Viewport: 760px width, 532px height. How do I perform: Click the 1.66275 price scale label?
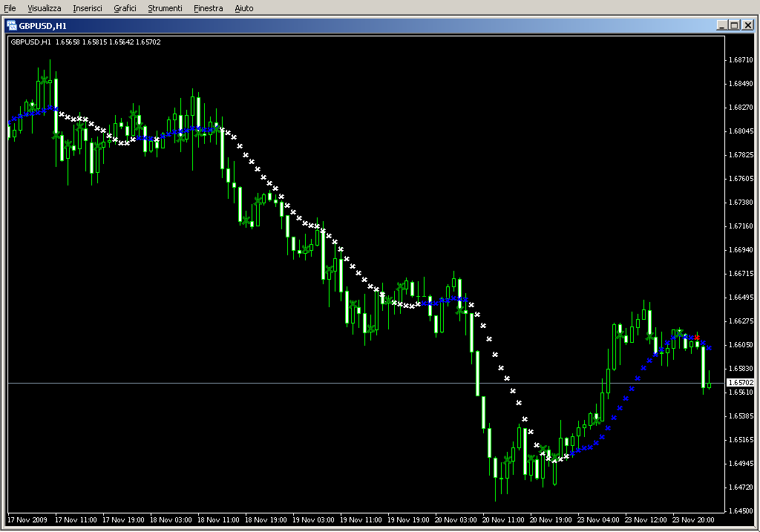(x=741, y=321)
